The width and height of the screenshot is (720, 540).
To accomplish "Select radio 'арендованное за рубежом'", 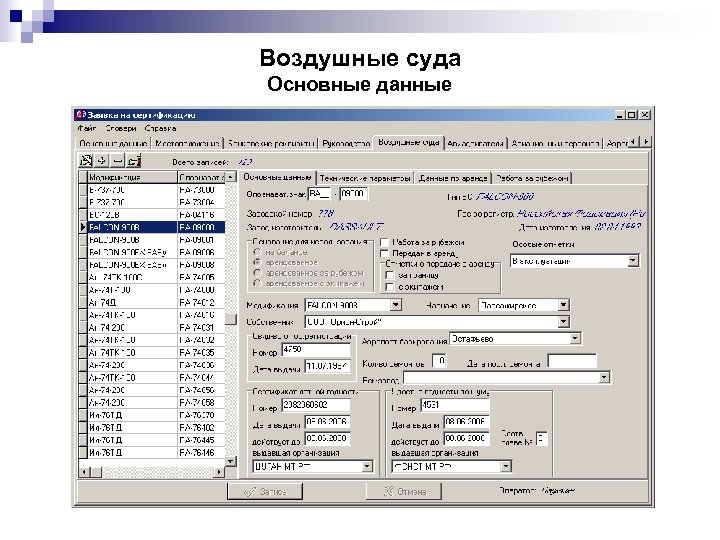I will pos(258,273).
